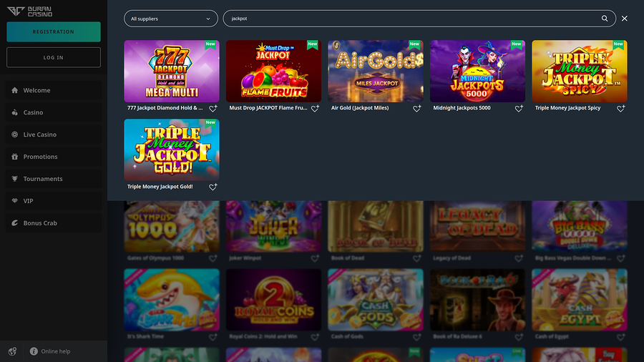Open the Tournaments menu item

coord(54,179)
